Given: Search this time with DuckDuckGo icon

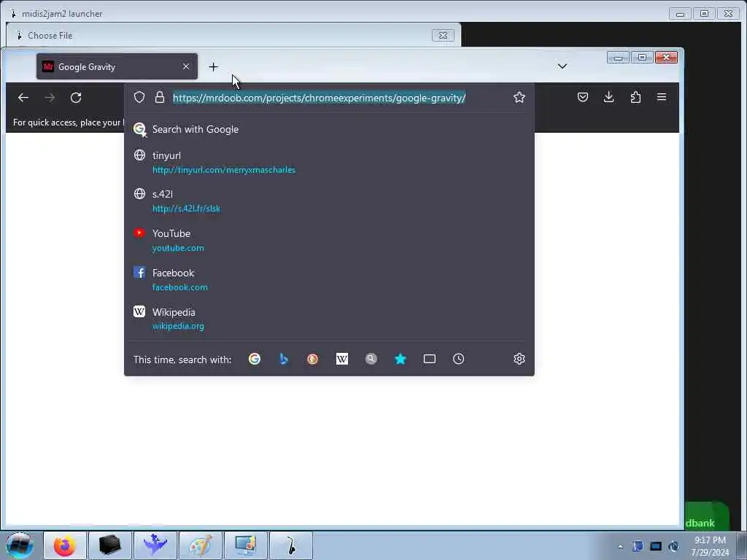Looking at the screenshot, I should pos(312,359).
